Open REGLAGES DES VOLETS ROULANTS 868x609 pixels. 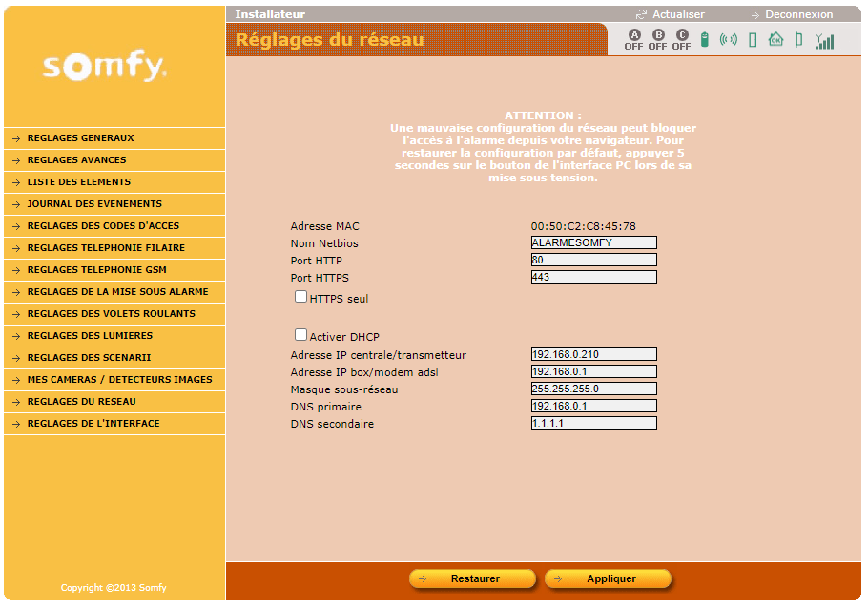(x=114, y=314)
